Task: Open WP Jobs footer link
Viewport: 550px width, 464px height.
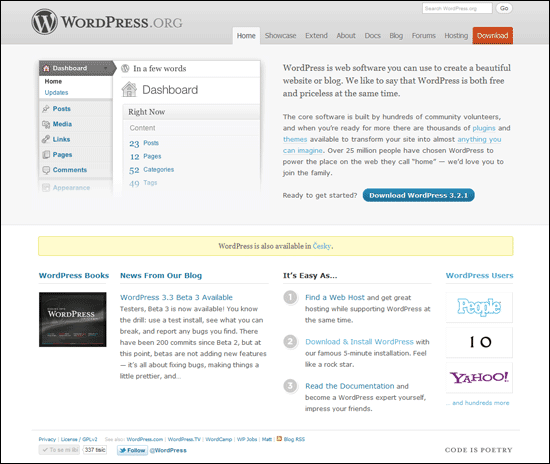Action: (247, 439)
